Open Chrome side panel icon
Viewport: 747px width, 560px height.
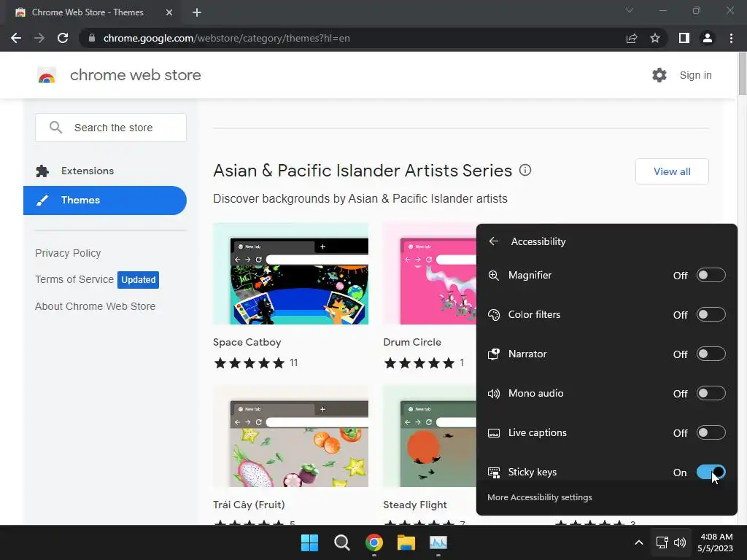pyautogui.click(x=684, y=38)
